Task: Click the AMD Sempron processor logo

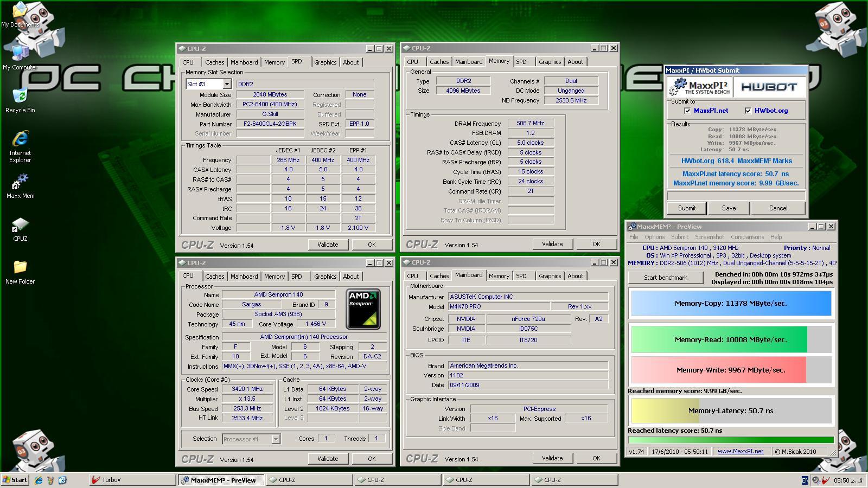Action: (363, 309)
